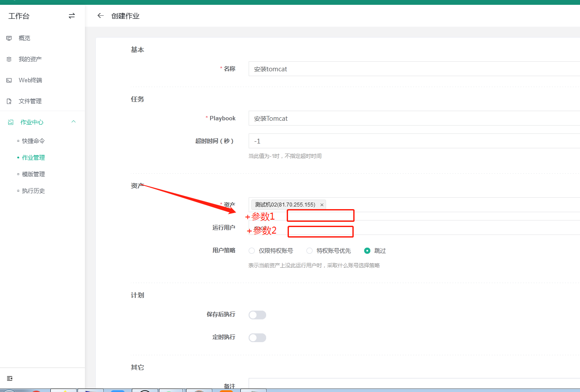Collapse the 作业中心 menu section
Screen dimensions: 580x392
[74, 122]
